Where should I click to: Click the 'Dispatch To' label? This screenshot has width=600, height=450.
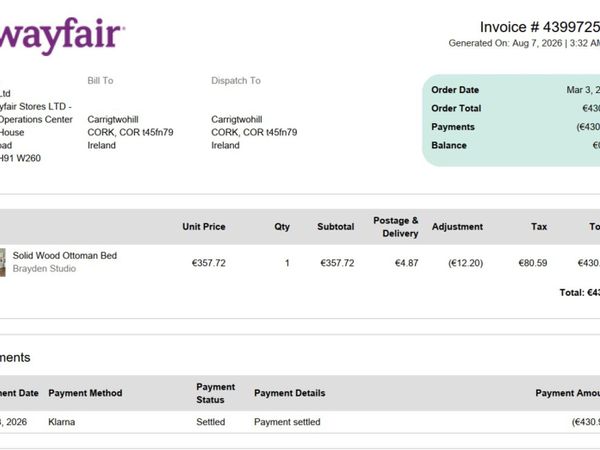[236, 81]
